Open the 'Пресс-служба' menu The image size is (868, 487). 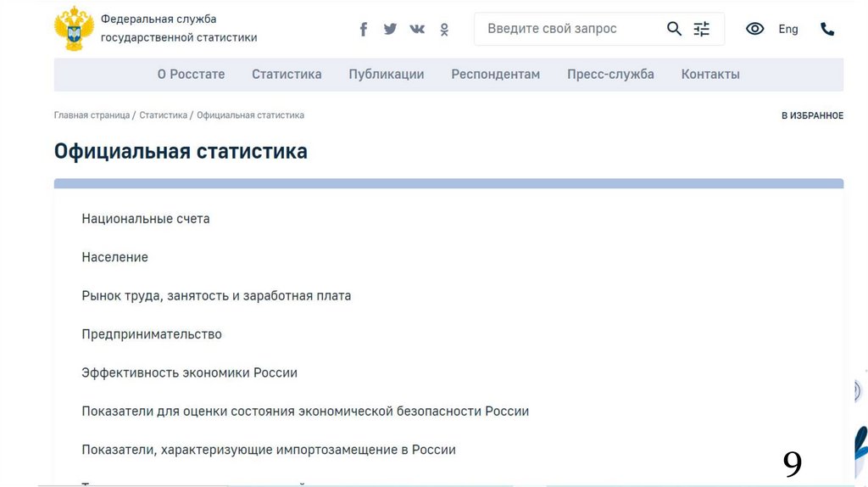[610, 75]
